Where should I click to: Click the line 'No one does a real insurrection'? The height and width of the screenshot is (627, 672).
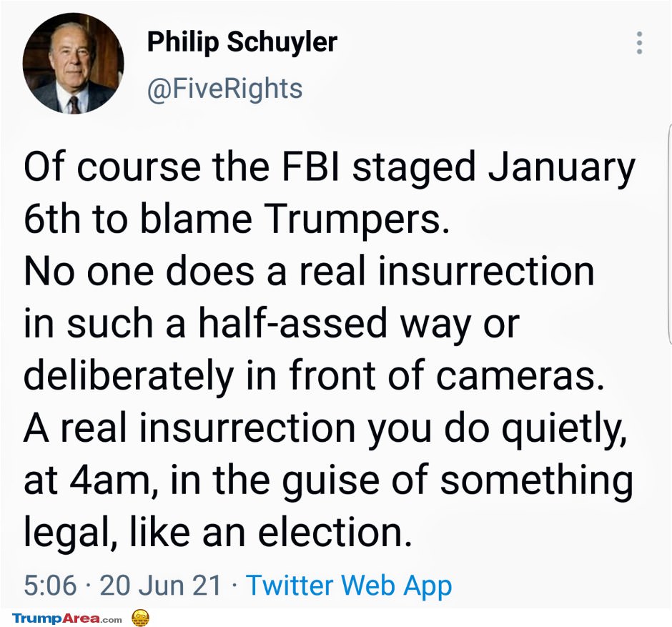click(x=309, y=271)
